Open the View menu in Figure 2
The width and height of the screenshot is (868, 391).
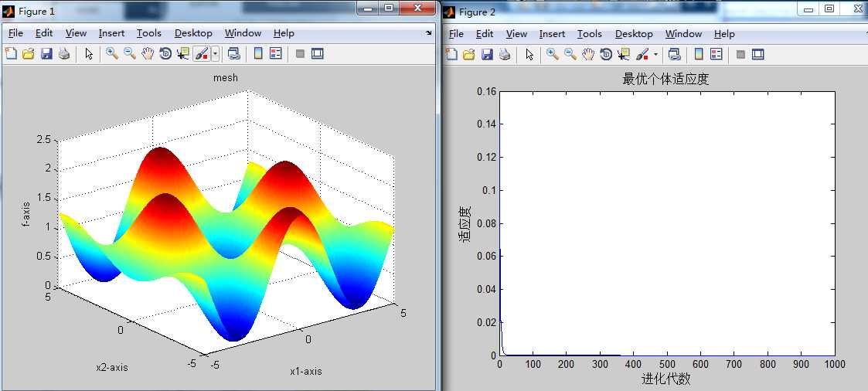[516, 34]
